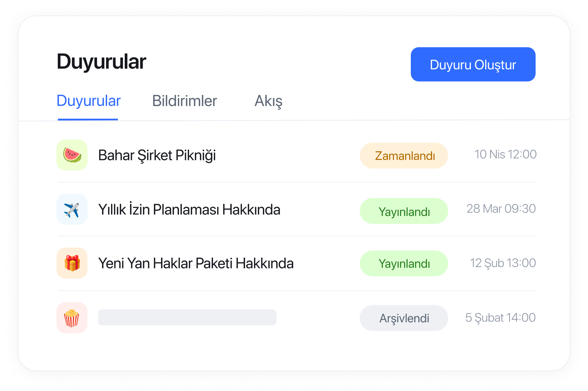
Task: Switch to the Bildirimler tab
Action: pyautogui.click(x=184, y=101)
